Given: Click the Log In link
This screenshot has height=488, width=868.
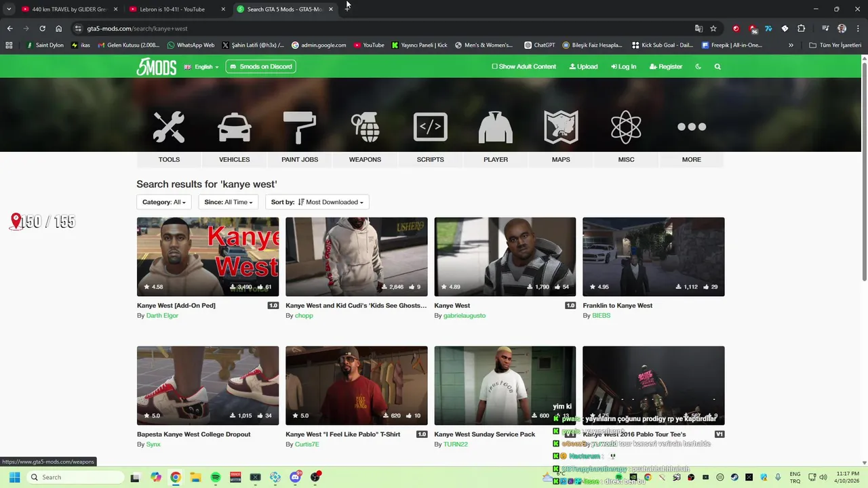Looking at the screenshot, I should [623, 66].
